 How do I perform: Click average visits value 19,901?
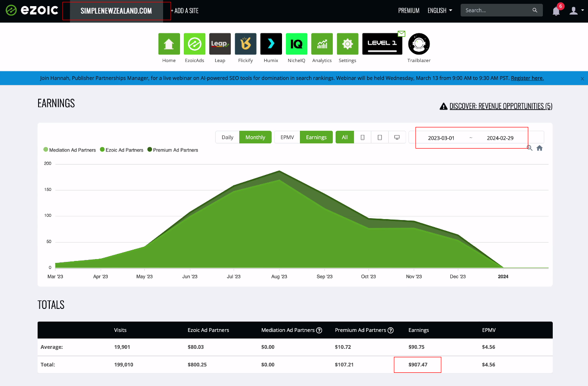(x=122, y=347)
